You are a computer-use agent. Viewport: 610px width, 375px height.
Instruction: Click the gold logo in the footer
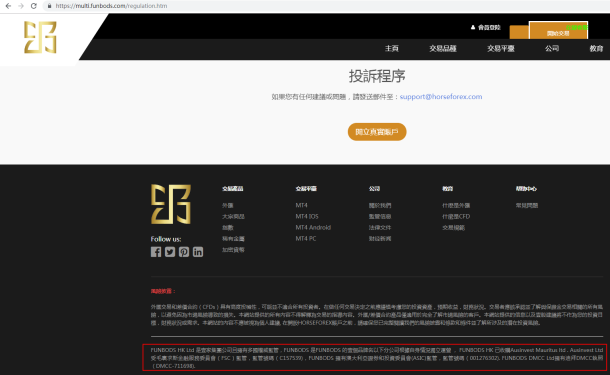[171, 204]
